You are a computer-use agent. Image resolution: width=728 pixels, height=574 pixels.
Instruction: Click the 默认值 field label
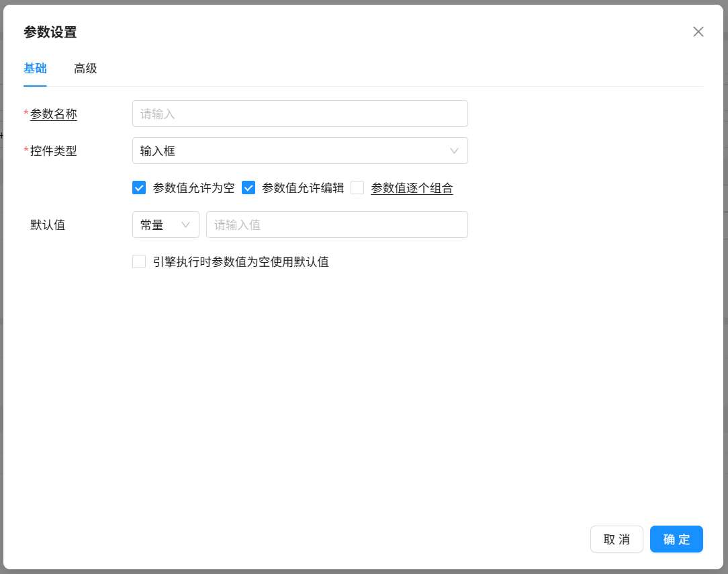48,224
